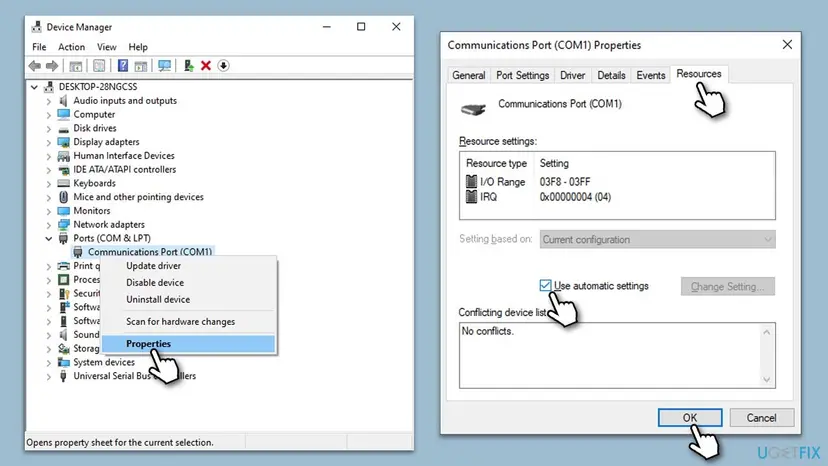
Task: Click the Keyboards category icon
Action: [x=63, y=183]
